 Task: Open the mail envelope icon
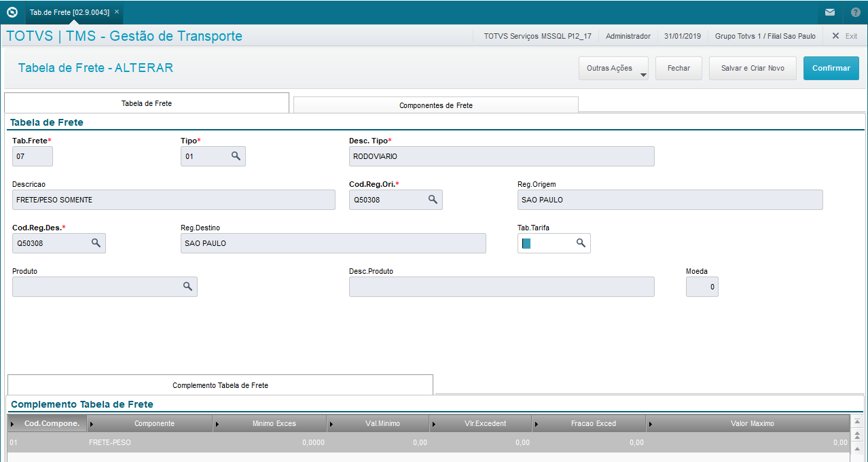click(830, 12)
